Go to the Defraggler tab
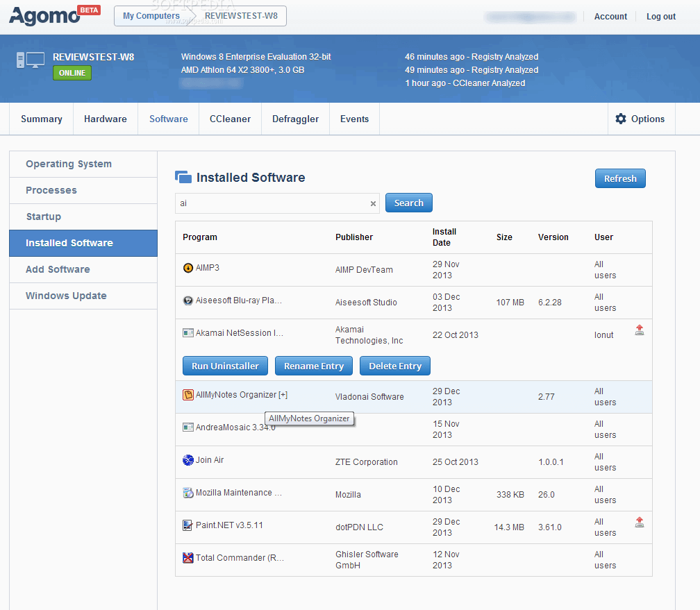Screen dimensions: 700x610 coord(296,119)
